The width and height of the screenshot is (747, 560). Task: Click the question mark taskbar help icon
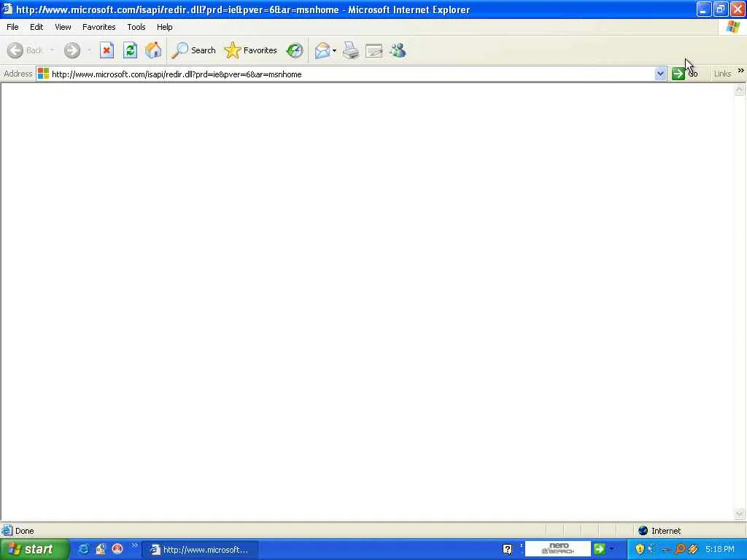tap(508, 550)
